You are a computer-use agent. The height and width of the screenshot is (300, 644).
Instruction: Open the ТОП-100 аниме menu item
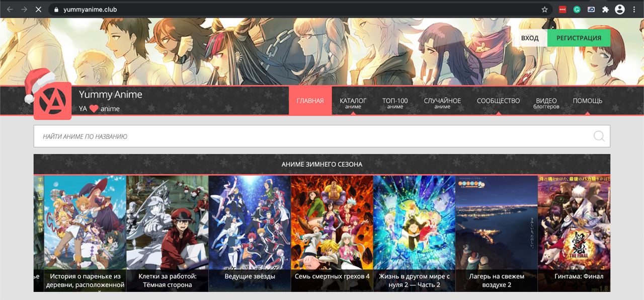click(x=395, y=103)
